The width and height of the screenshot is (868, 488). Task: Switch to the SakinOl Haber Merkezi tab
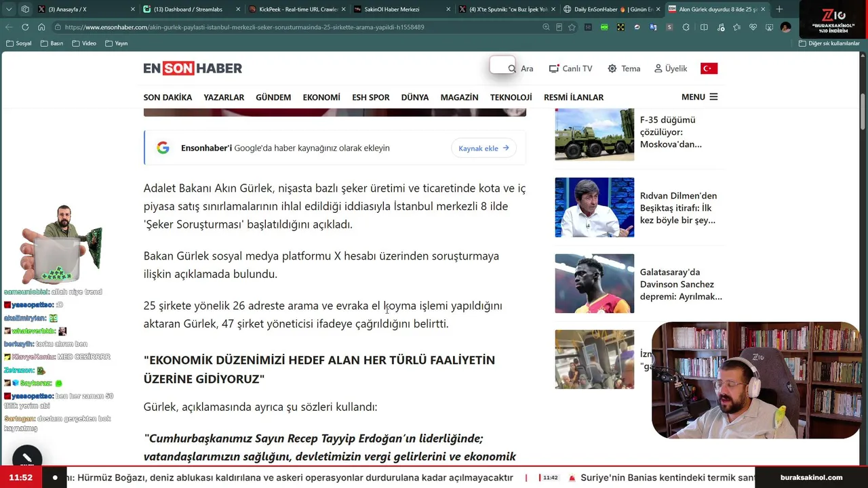tap(402, 9)
